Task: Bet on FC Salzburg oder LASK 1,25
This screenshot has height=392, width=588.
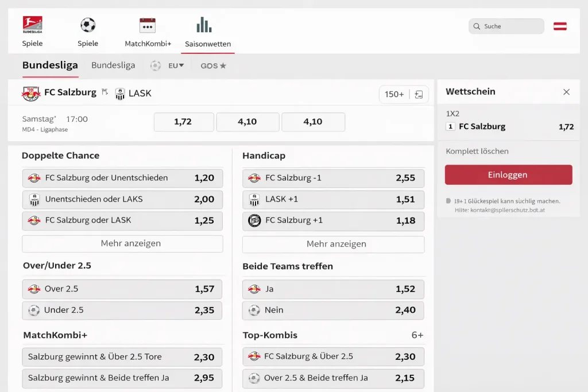Action: click(122, 220)
